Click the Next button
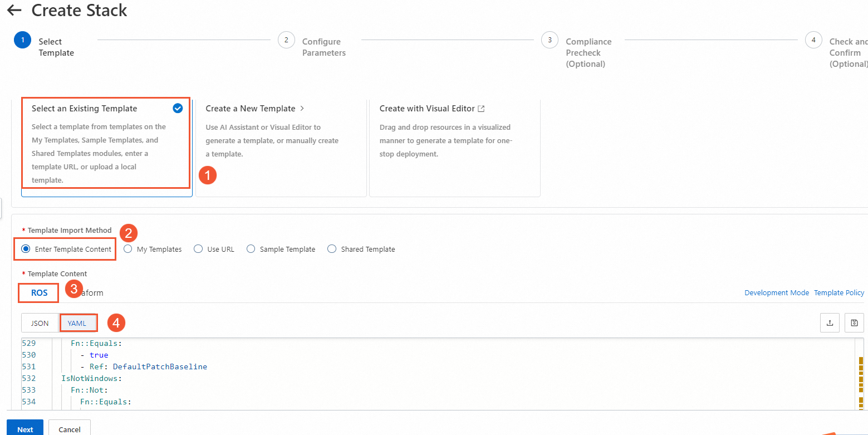This screenshot has height=435, width=868. coord(25,429)
